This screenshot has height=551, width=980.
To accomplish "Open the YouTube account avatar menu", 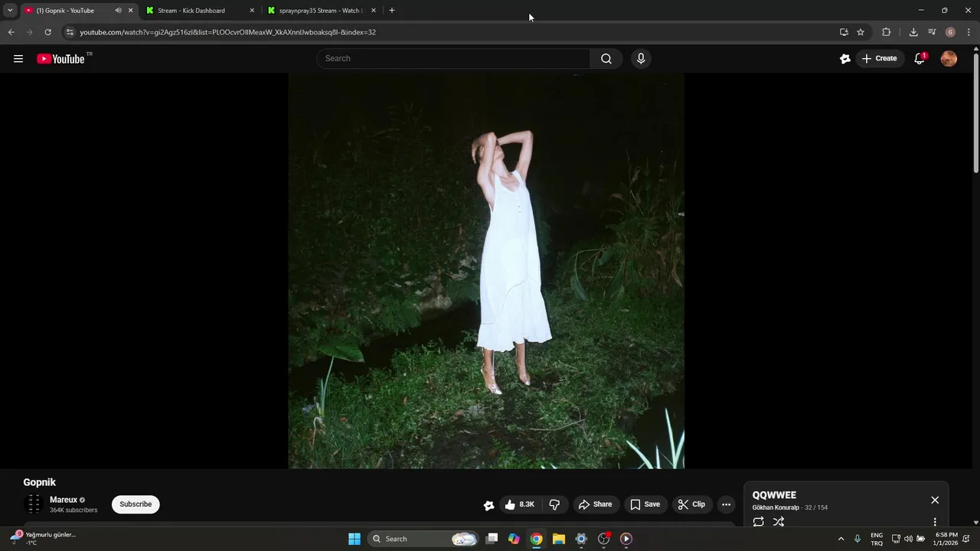I will click(x=949, y=58).
